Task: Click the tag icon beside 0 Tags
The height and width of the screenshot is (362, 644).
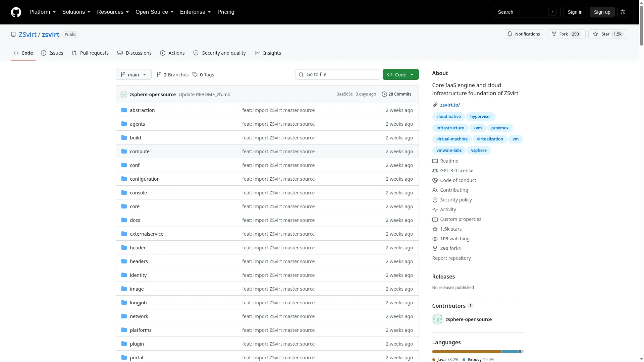Action: click(x=195, y=75)
